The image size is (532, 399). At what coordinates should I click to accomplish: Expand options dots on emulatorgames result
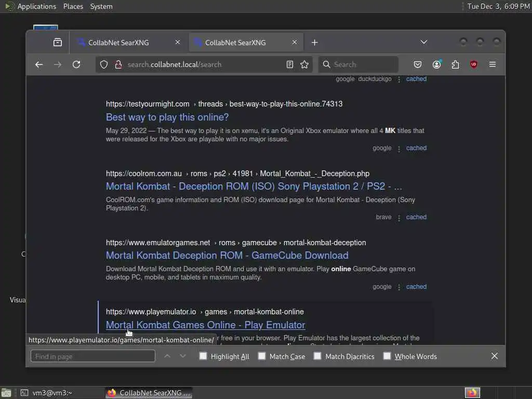point(399,287)
